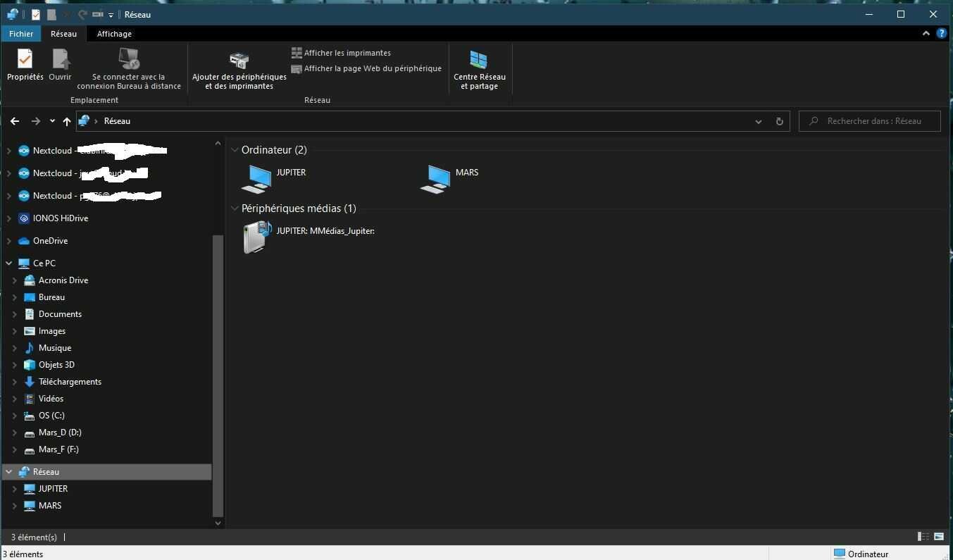953x560 pixels.
Task: Click the Rechercher dans : Réseau search field
Action: (870, 121)
